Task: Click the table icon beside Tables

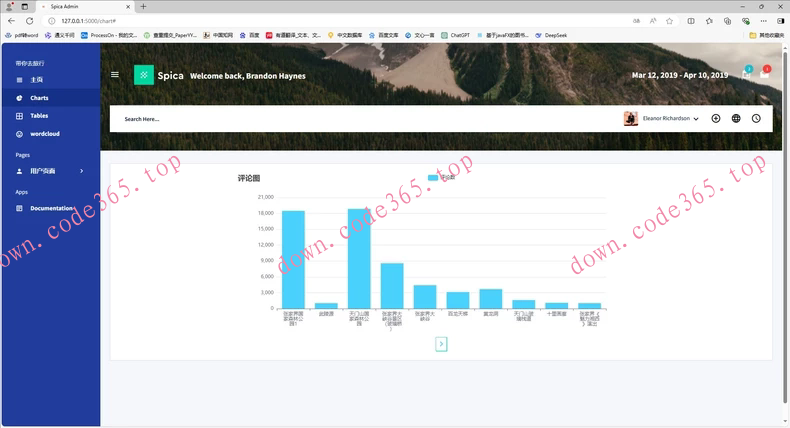Action: click(x=19, y=116)
